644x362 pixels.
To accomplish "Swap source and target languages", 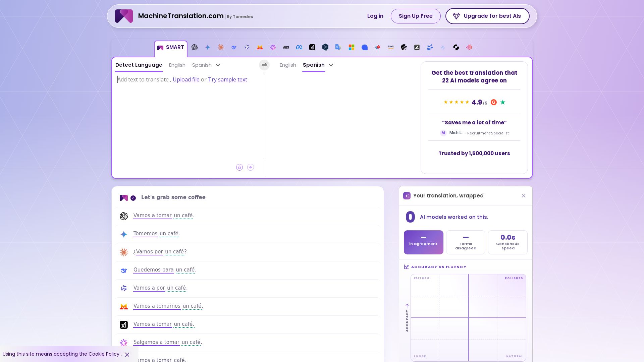I will 264,65.
